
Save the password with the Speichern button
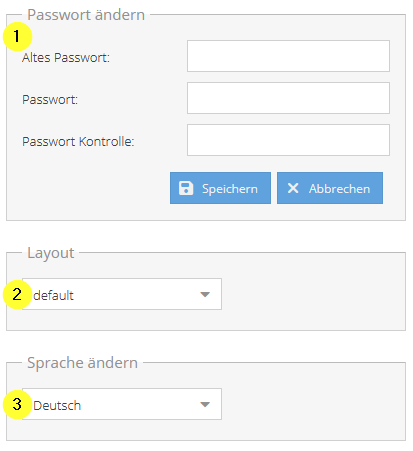click(x=220, y=188)
